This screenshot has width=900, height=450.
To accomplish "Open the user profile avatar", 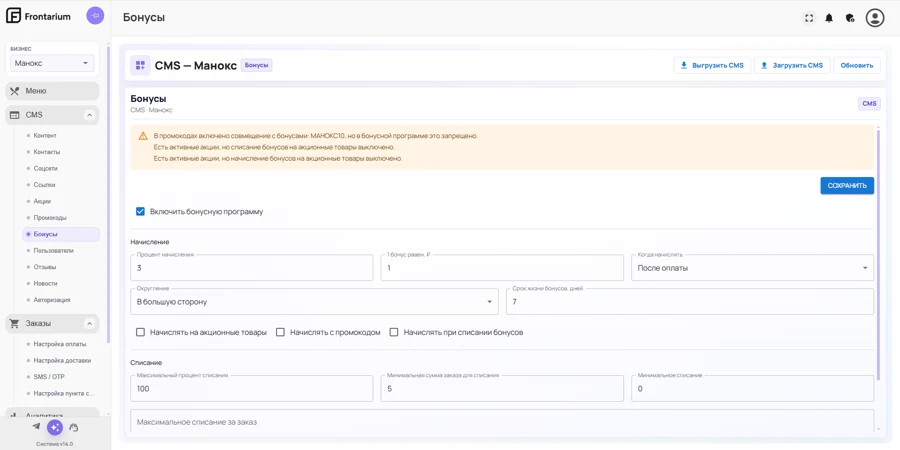I will pyautogui.click(x=875, y=18).
